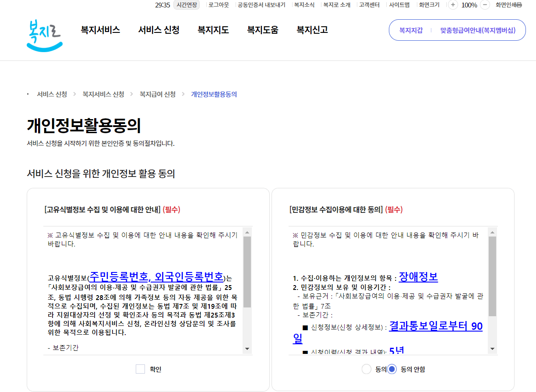Check the 확인 confirmation checkbox
This screenshot has height=392, width=536.
(140, 369)
